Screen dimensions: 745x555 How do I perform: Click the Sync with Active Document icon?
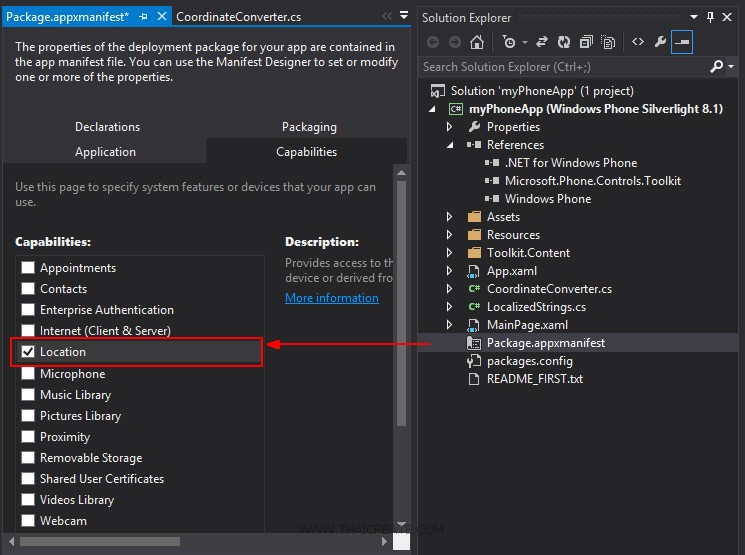[x=542, y=42]
